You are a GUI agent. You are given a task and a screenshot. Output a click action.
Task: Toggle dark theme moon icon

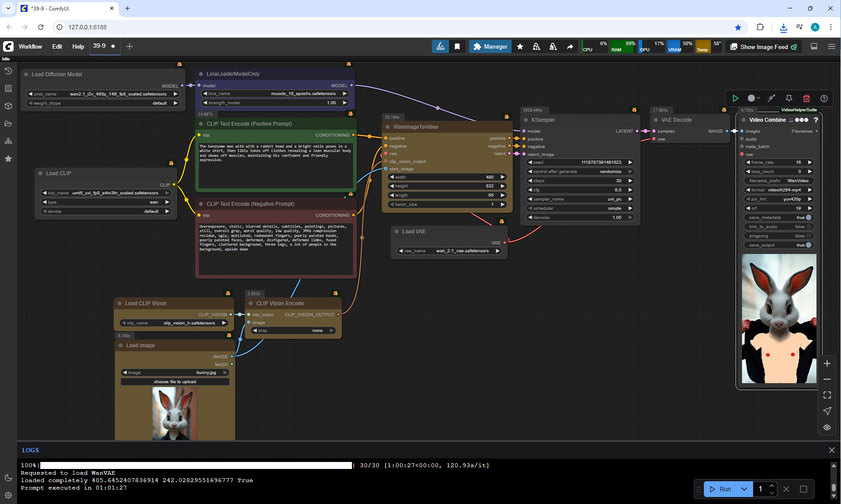click(x=8, y=478)
